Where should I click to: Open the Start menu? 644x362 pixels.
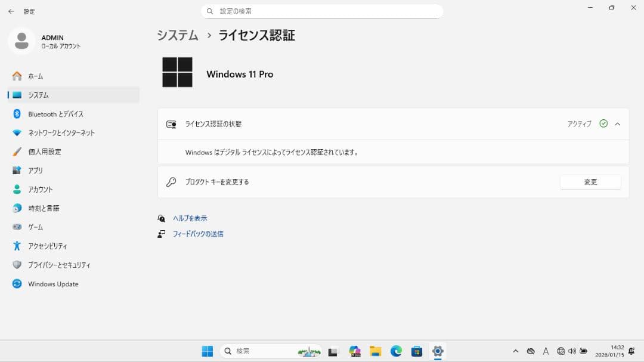(207, 351)
